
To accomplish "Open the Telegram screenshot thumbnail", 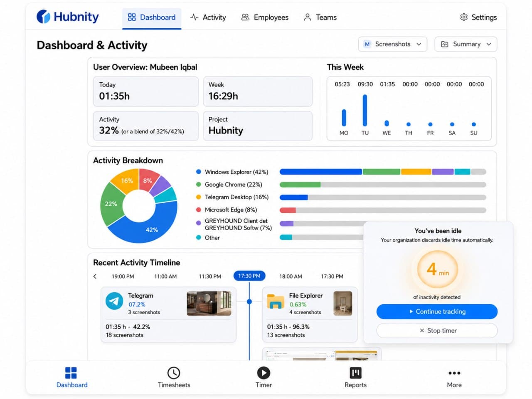I will pyautogui.click(x=209, y=303).
